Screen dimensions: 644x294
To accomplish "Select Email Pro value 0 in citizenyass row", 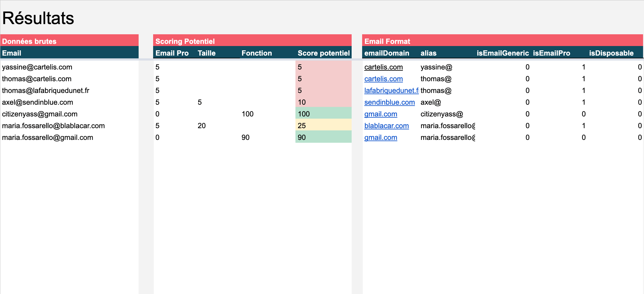I will (x=157, y=114).
